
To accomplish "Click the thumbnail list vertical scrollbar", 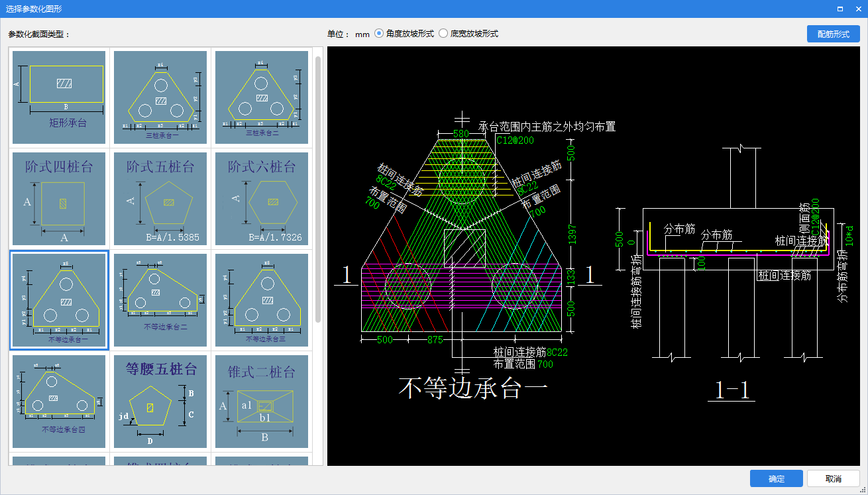I will pyautogui.click(x=318, y=189).
